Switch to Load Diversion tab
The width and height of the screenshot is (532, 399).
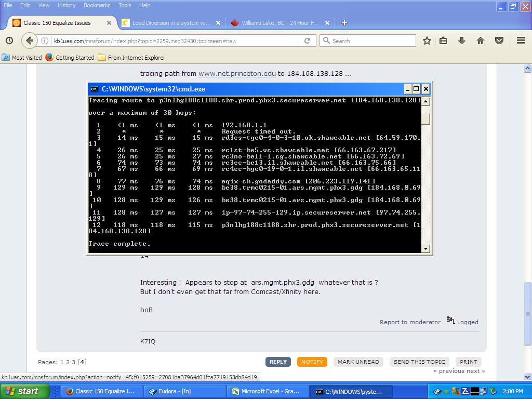pos(170,23)
